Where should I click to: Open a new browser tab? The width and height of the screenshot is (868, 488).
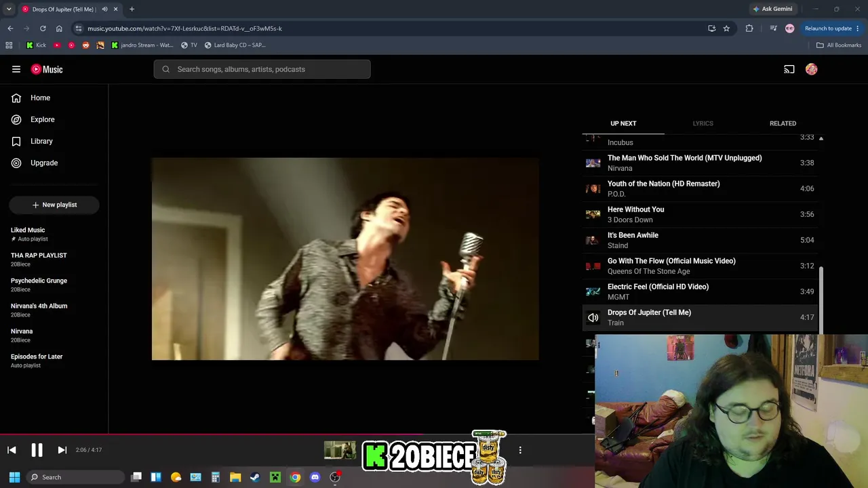pos(132,9)
